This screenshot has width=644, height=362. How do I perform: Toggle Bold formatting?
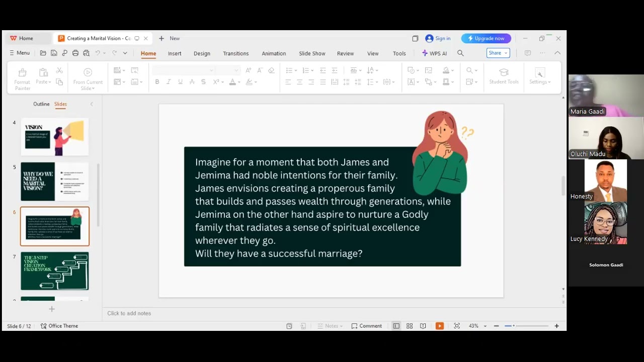coord(157,82)
